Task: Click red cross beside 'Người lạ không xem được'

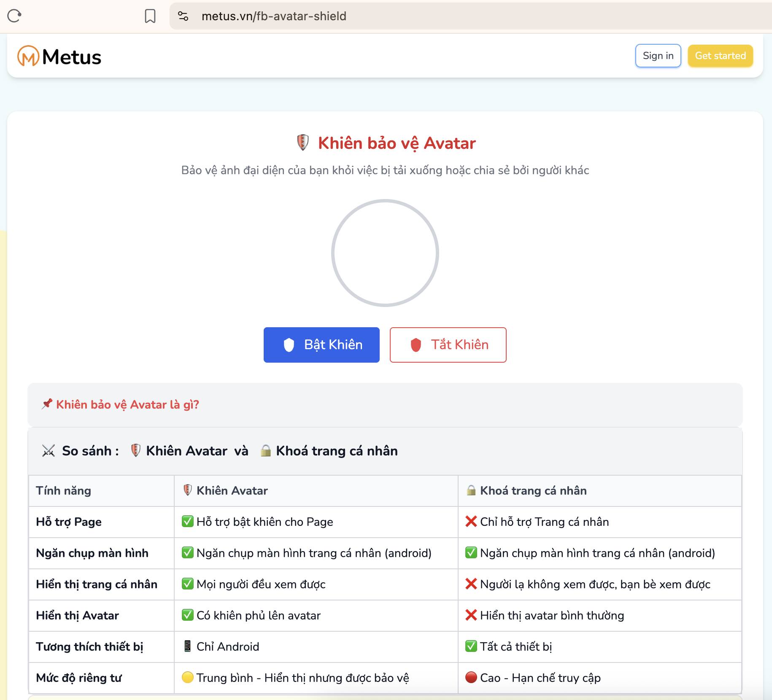Action: coord(471,584)
